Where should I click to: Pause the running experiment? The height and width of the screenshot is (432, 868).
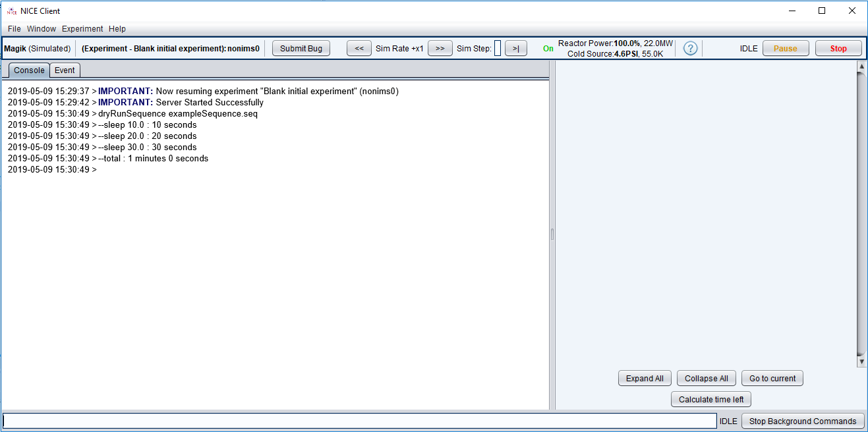[785, 48]
